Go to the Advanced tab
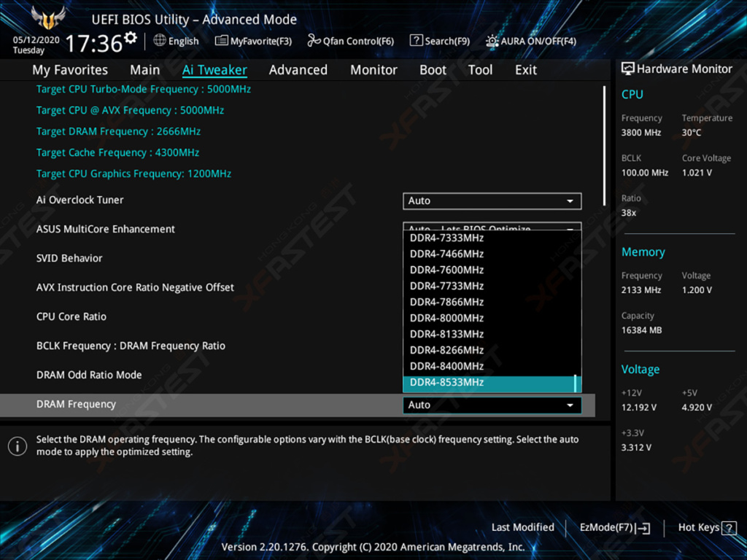The width and height of the screenshot is (747, 560). click(298, 70)
